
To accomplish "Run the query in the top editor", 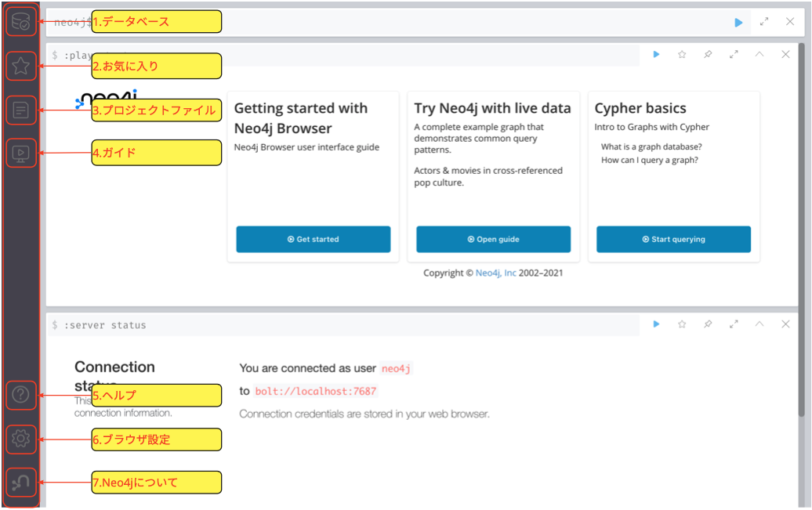I will (x=738, y=23).
